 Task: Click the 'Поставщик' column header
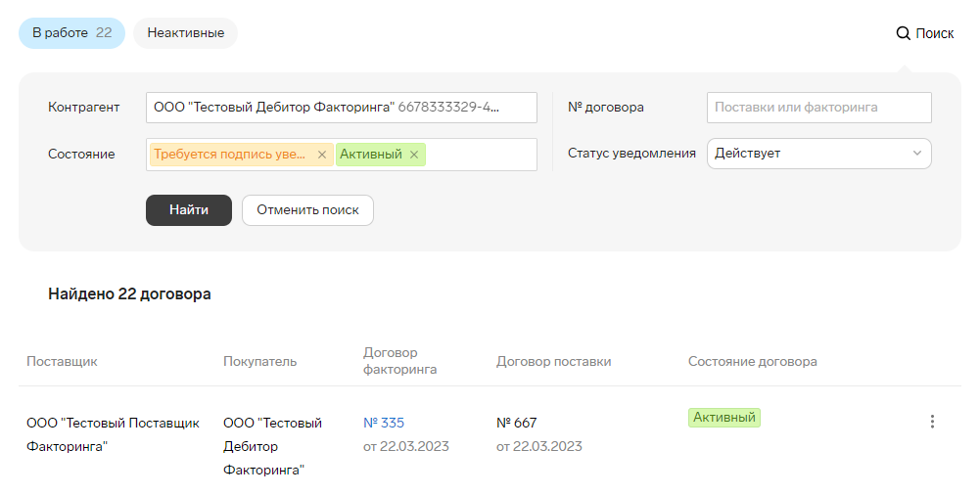[62, 361]
